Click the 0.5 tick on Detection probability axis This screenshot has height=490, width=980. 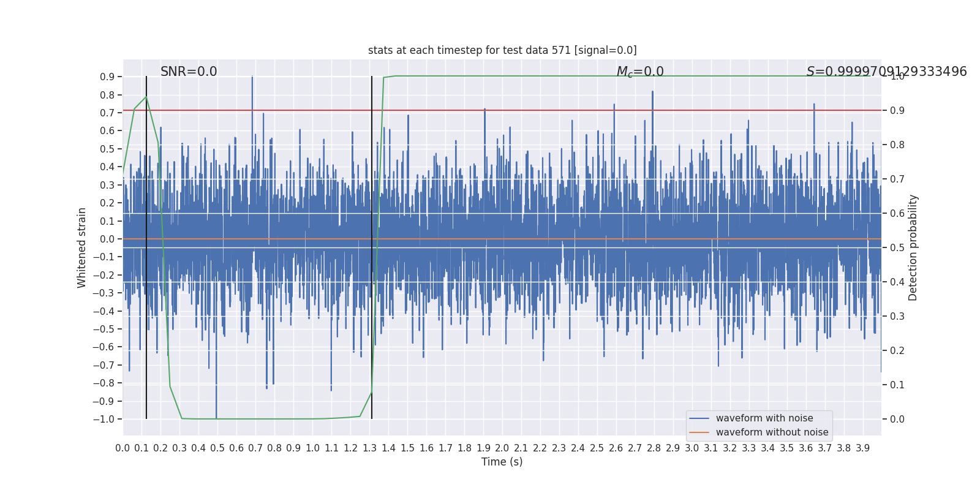coord(897,248)
